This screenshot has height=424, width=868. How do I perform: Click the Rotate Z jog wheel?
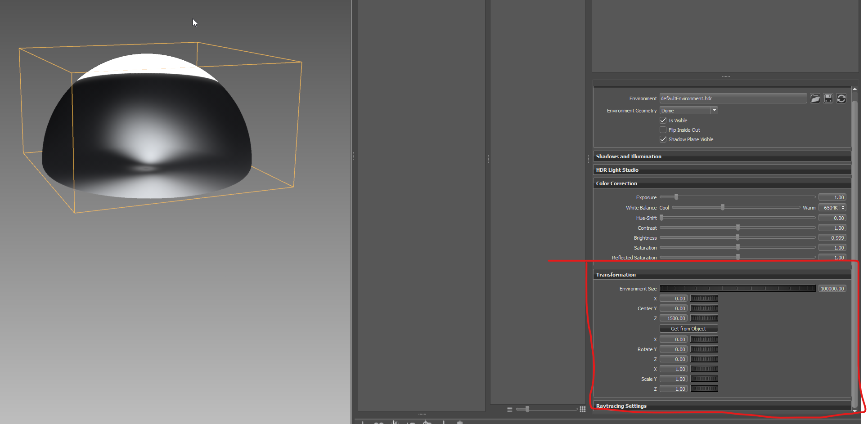pos(704,359)
